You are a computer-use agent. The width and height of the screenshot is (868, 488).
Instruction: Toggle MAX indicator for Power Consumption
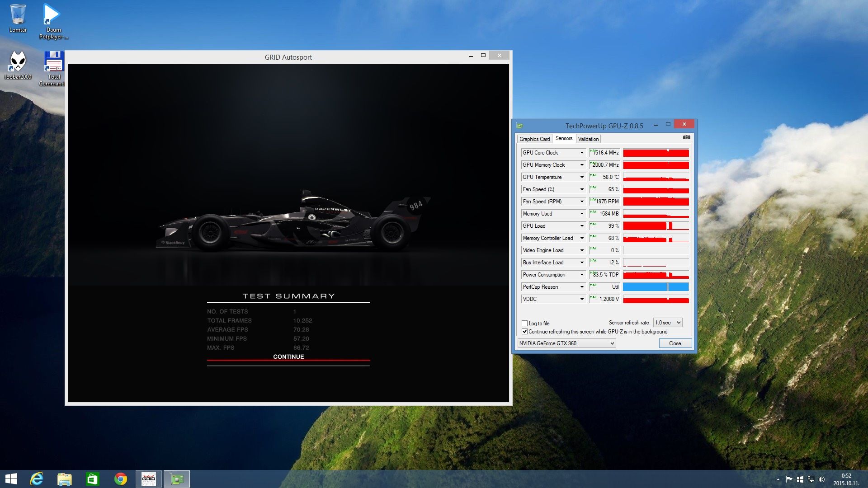(593, 273)
